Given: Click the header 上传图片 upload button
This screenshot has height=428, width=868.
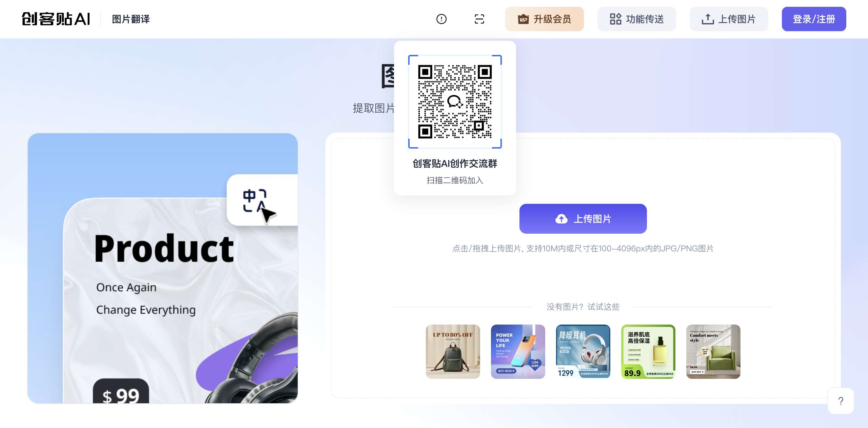Looking at the screenshot, I should tap(729, 19).
